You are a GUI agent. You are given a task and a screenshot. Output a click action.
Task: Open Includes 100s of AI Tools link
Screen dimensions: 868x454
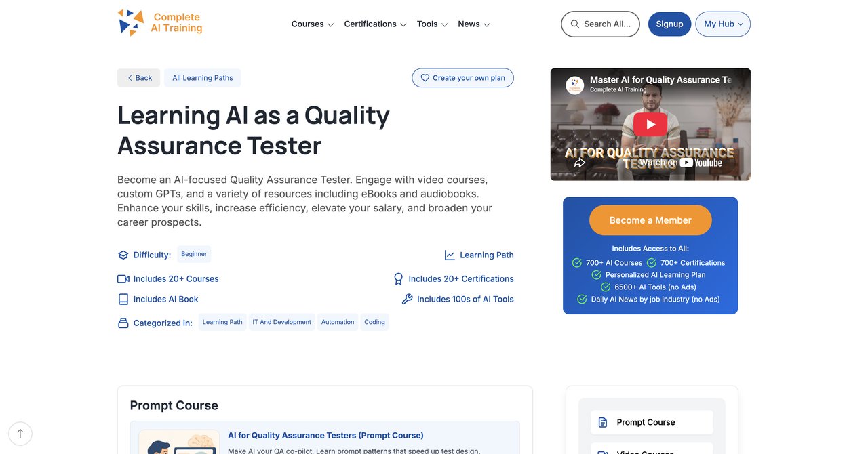pyautogui.click(x=465, y=300)
